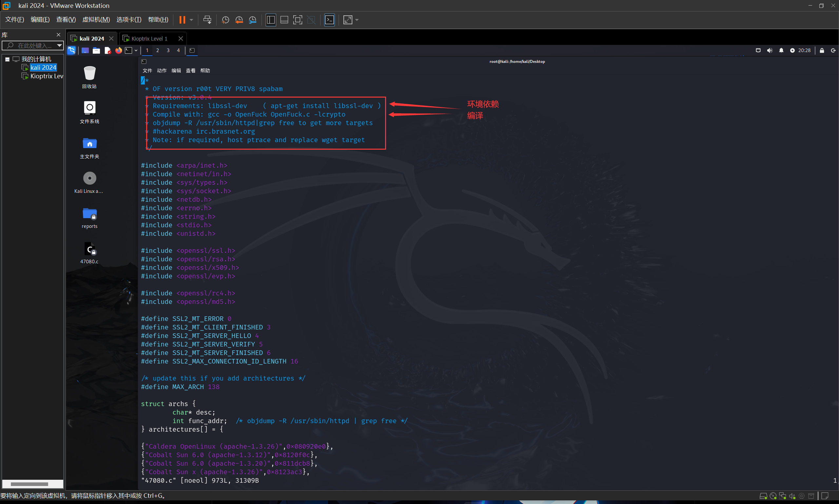Open the terminal 编辑 menu

click(176, 70)
